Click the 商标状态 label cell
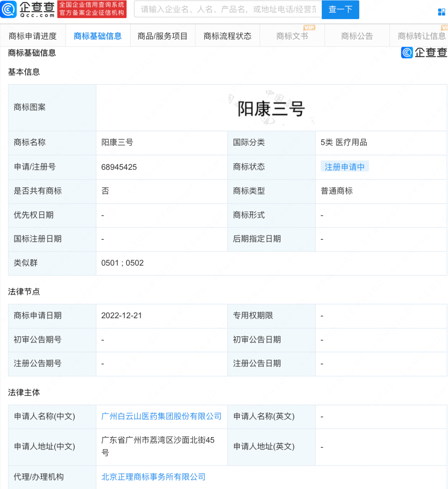Screen dimensions: 448x489 (x=271, y=167)
